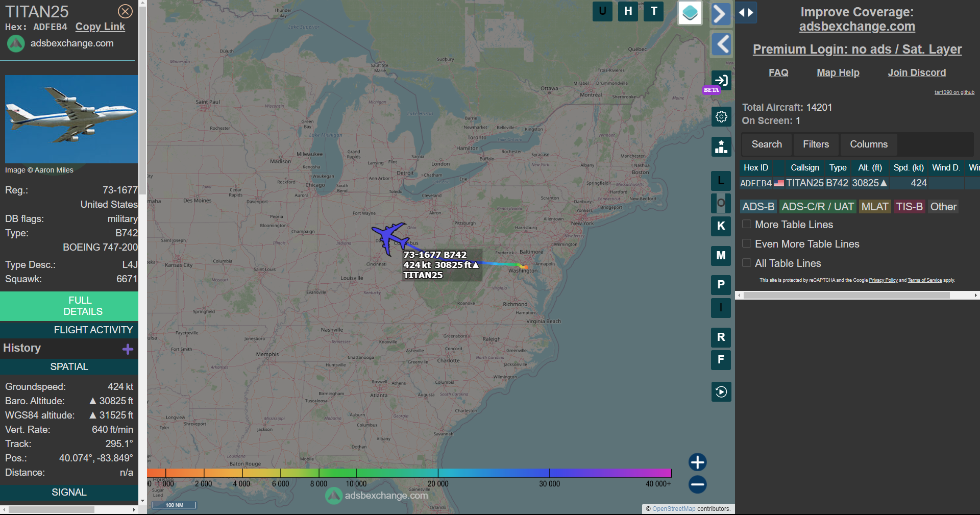
Task: Zoom in with the plus button
Action: point(697,462)
